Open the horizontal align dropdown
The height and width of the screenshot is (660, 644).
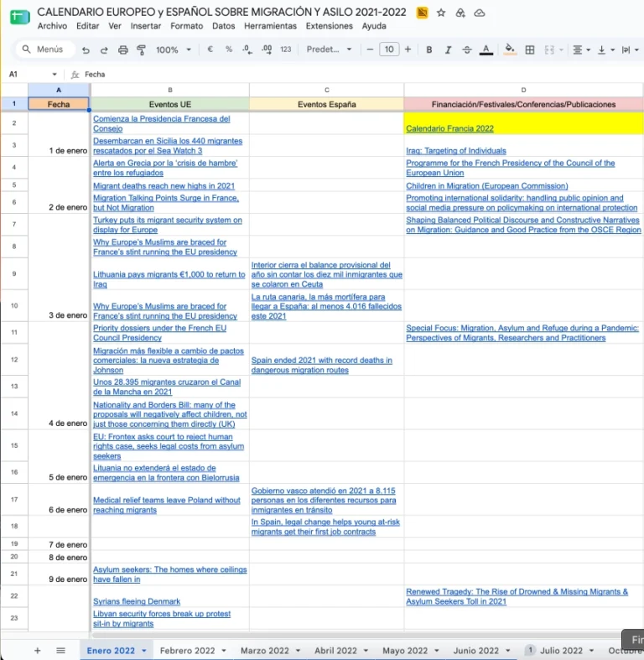point(581,49)
